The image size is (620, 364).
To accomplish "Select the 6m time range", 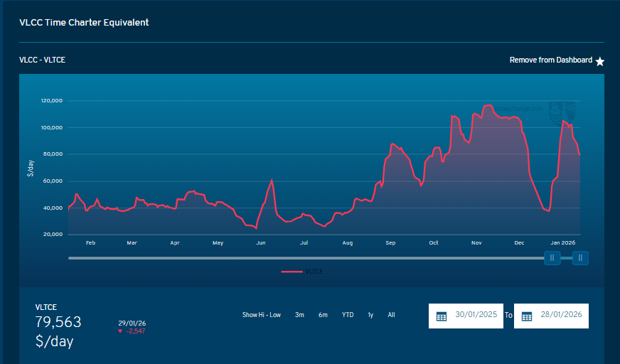I will (x=323, y=315).
